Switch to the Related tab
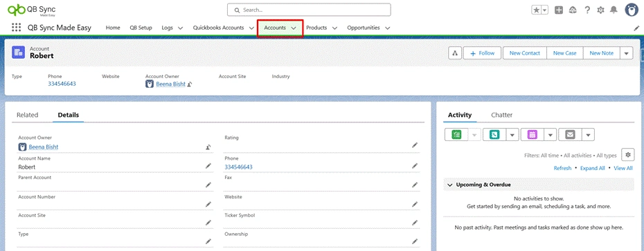The image size is (644, 251). [x=27, y=115]
